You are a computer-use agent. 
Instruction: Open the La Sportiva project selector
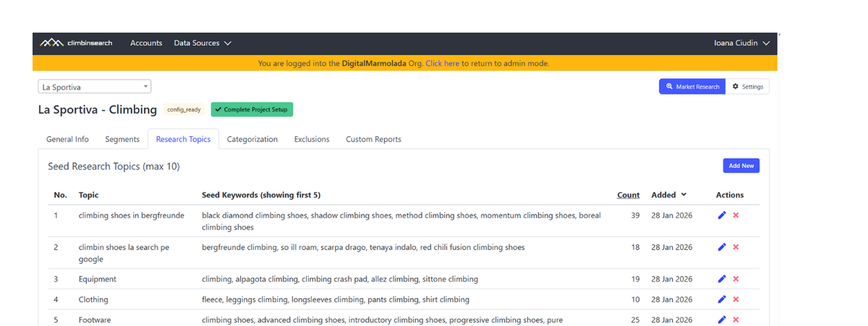(x=95, y=87)
